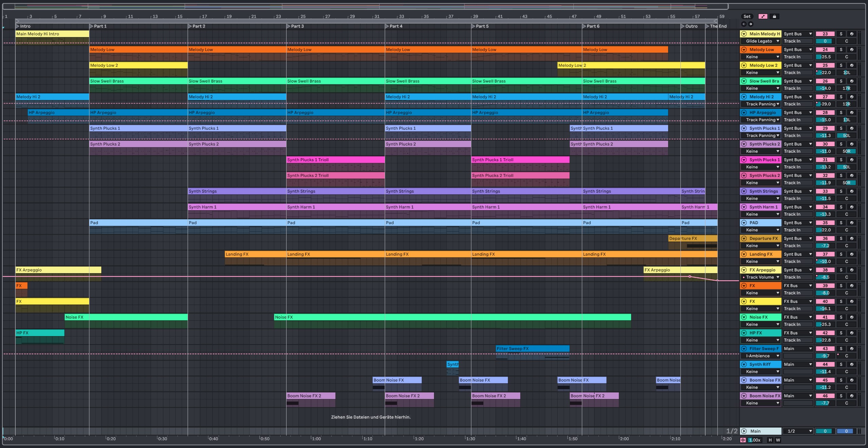Select the Outro locator marker
Viewport: 868px width, 448px height.
tap(683, 26)
